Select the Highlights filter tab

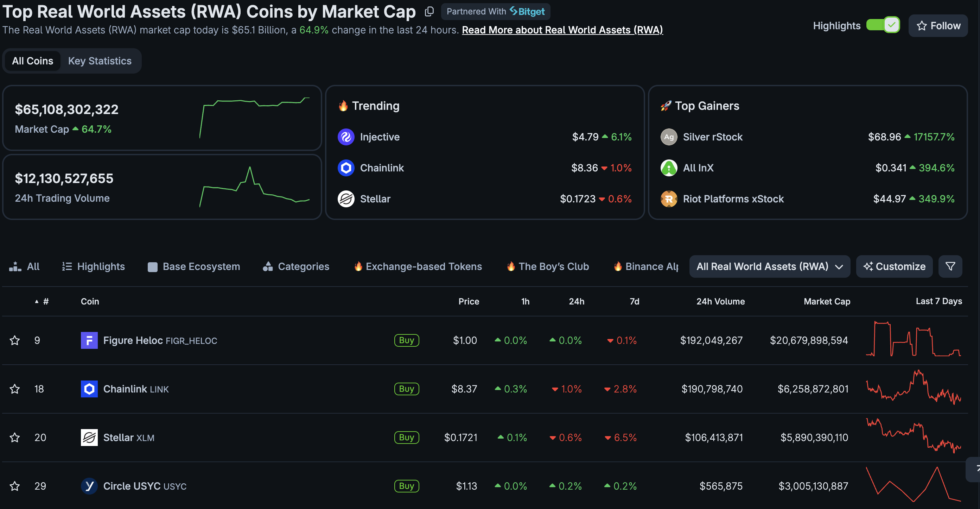click(93, 266)
